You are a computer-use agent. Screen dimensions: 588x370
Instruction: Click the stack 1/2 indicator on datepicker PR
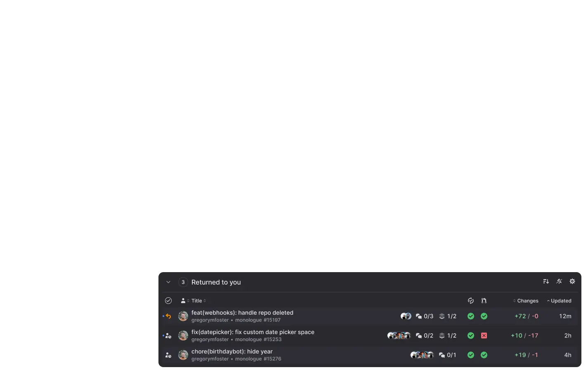pyautogui.click(x=448, y=336)
